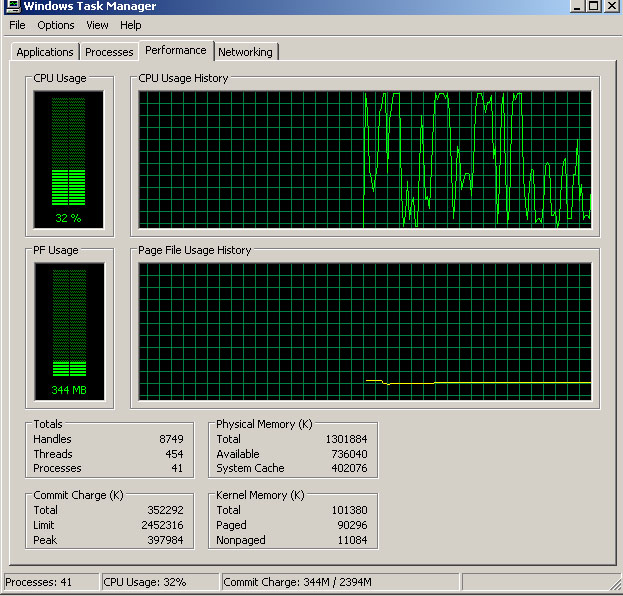The width and height of the screenshot is (623, 596).
Task: Open the File menu
Action: coord(17,25)
